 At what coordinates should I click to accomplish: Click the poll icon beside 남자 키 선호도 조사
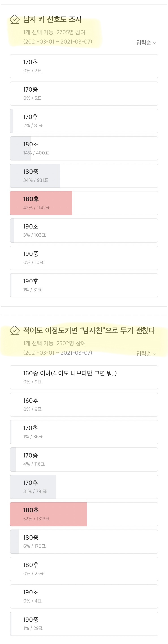tap(15, 20)
